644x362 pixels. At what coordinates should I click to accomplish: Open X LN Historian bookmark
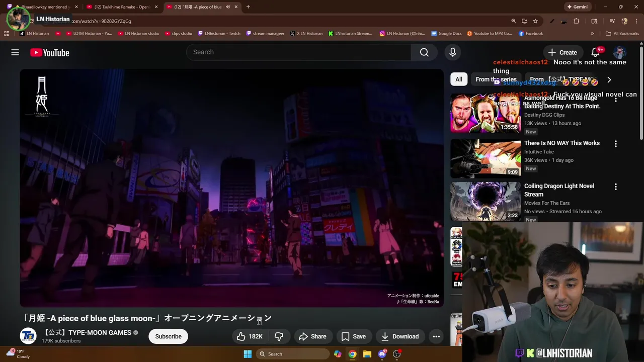pyautogui.click(x=306, y=34)
